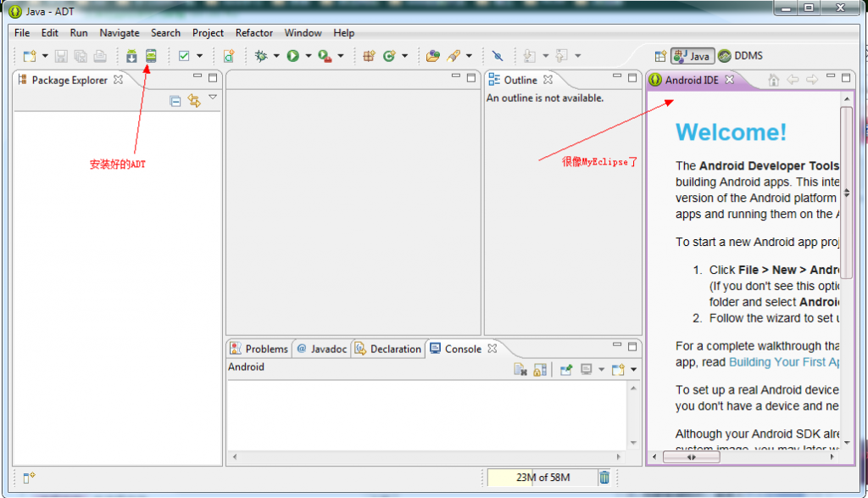Open the Run menu
Image resolution: width=868 pixels, height=498 pixels.
pyautogui.click(x=79, y=33)
